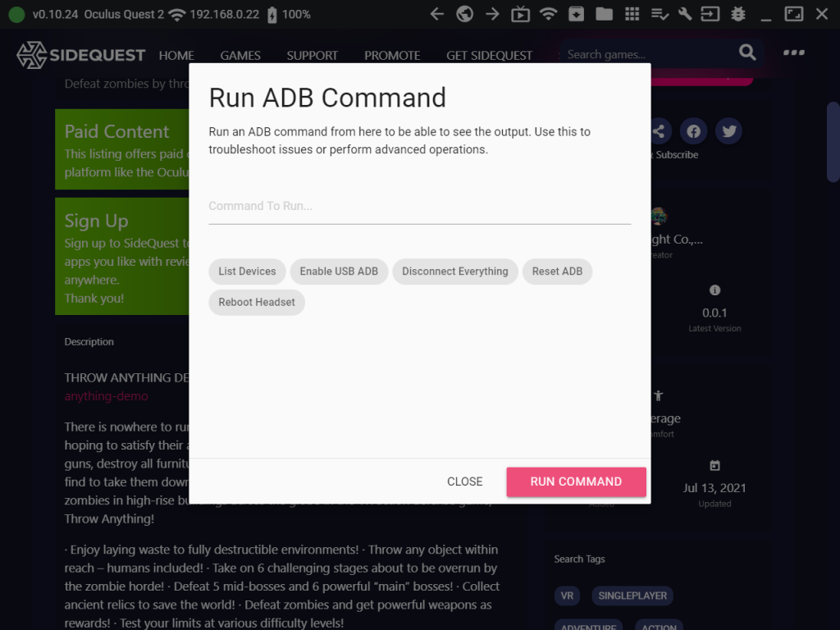The image size is (840, 630).
Task: Click the info icon above 0.0.1
Action: 714,290
